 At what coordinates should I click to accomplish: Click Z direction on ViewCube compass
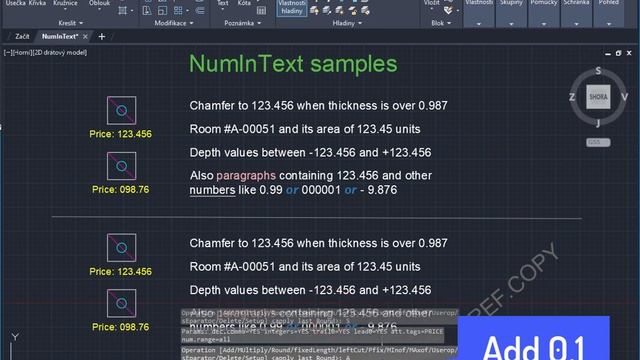click(x=572, y=97)
